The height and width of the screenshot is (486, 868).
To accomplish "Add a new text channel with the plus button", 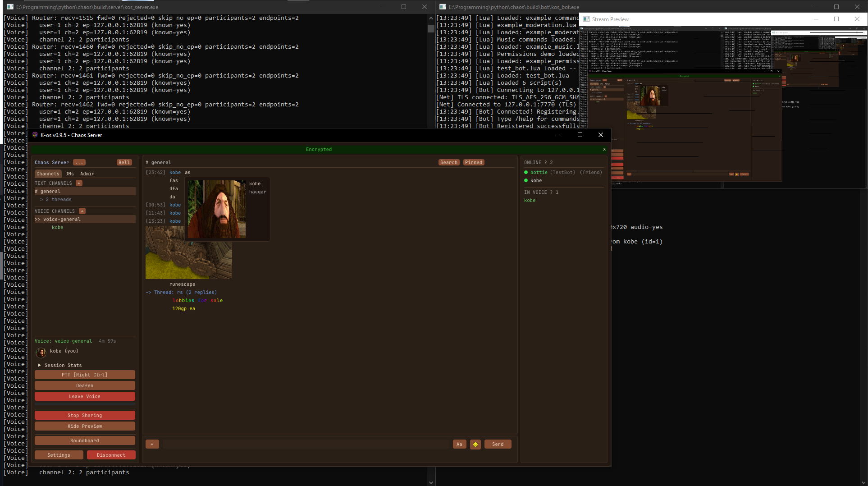I will coord(79,183).
